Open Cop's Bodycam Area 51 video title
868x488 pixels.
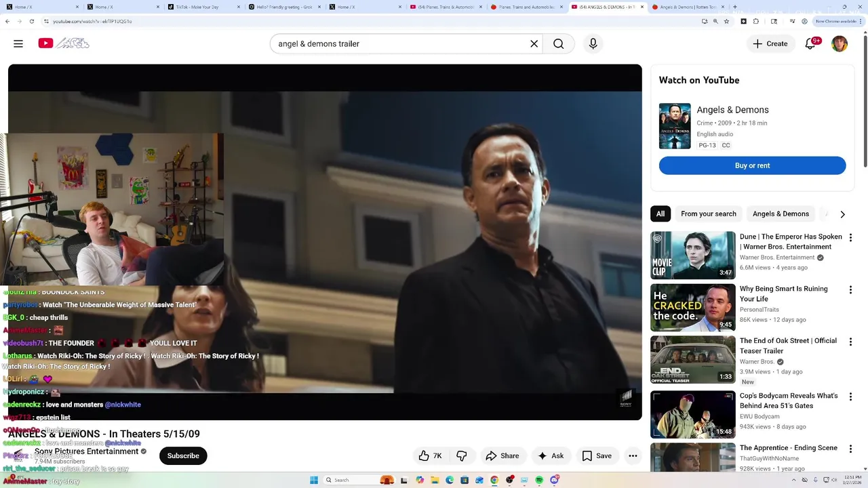click(789, 401)
